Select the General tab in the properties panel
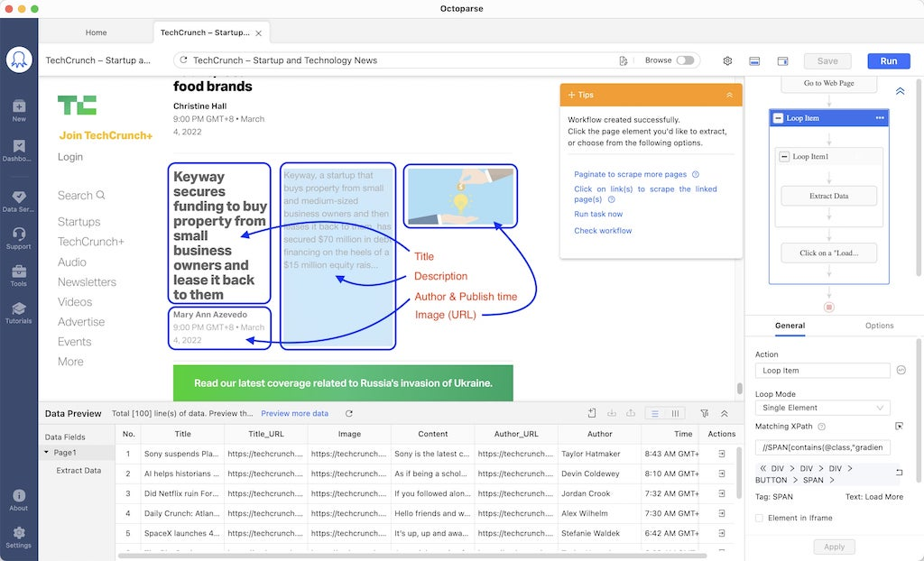Screen dimensions: 924x561 tap(790, 326)
